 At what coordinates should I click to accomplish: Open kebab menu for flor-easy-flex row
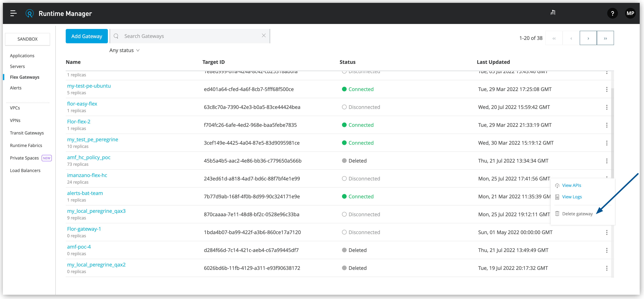606,107
